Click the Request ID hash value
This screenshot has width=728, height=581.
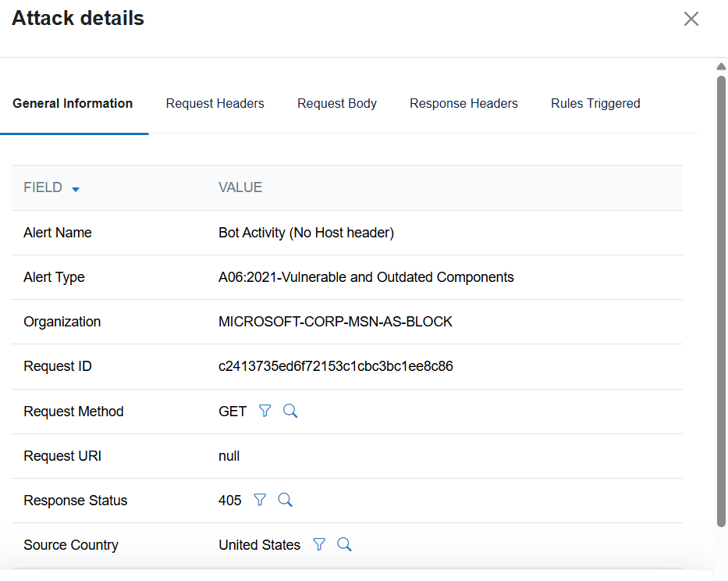pos(336,366)
